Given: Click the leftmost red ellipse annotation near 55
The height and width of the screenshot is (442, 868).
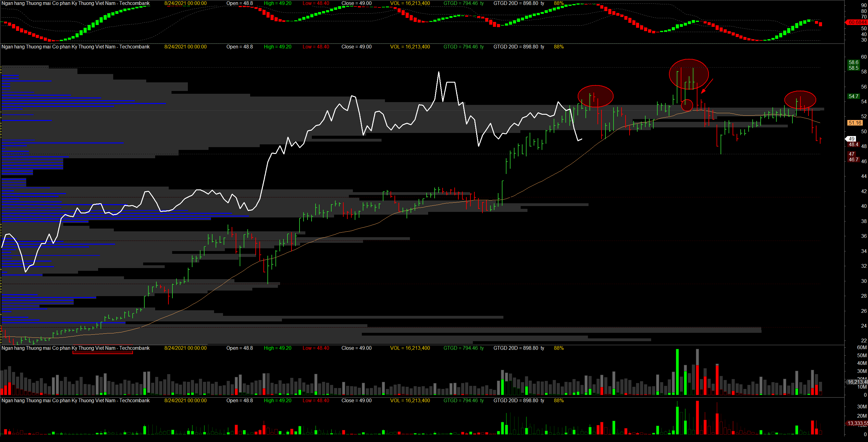Looking at the screenshot, I should 595,96.
